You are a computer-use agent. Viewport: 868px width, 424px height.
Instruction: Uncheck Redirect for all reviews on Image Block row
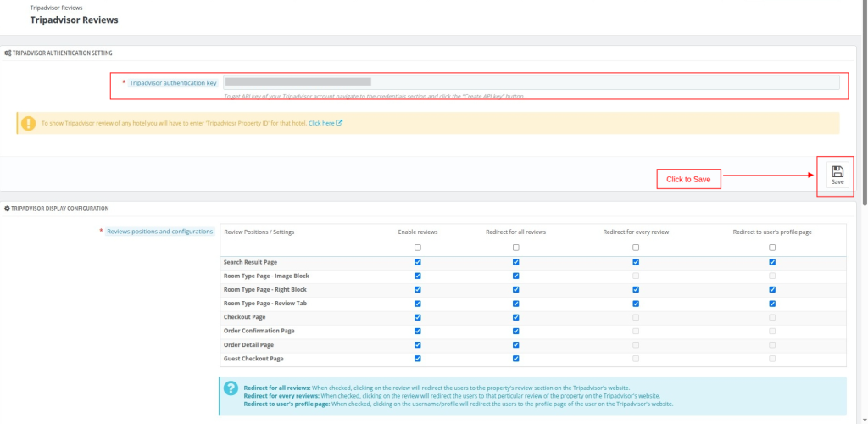coord(516,276)
